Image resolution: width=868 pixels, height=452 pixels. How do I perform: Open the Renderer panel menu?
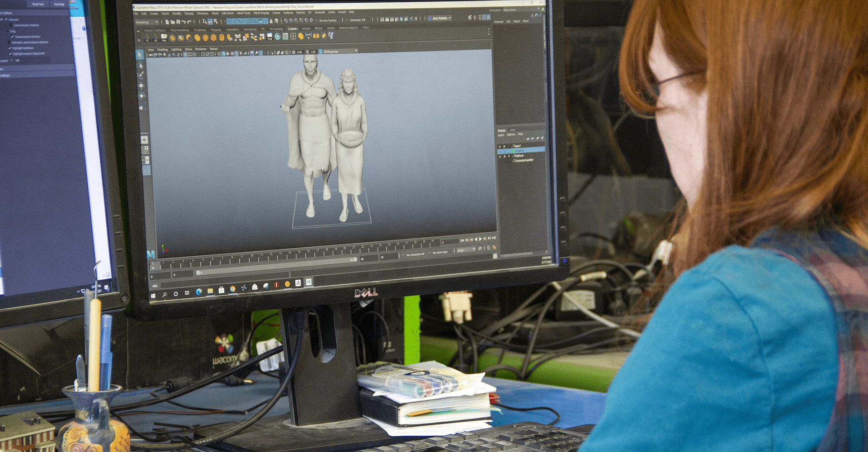(x=201, y=49)
